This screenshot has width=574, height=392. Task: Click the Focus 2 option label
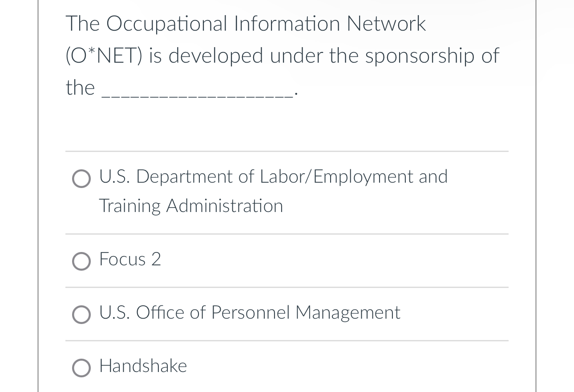(x=130, y=260)
